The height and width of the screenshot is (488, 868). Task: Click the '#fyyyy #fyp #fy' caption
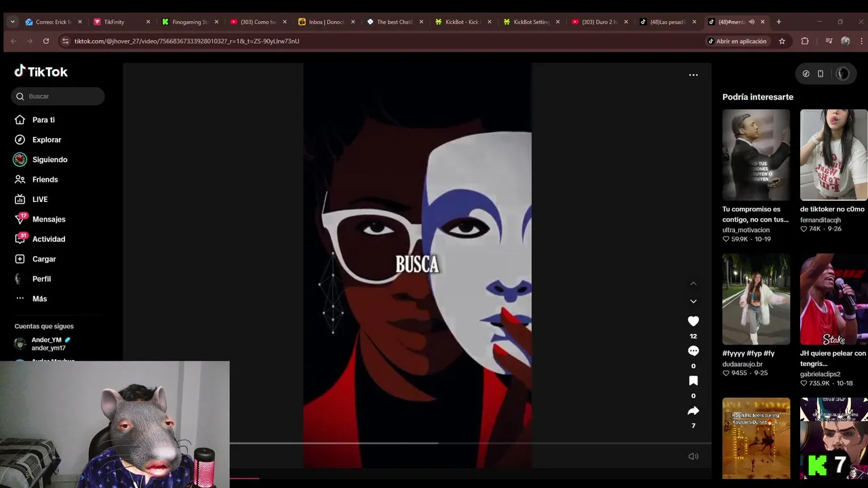tap(748, 354)
